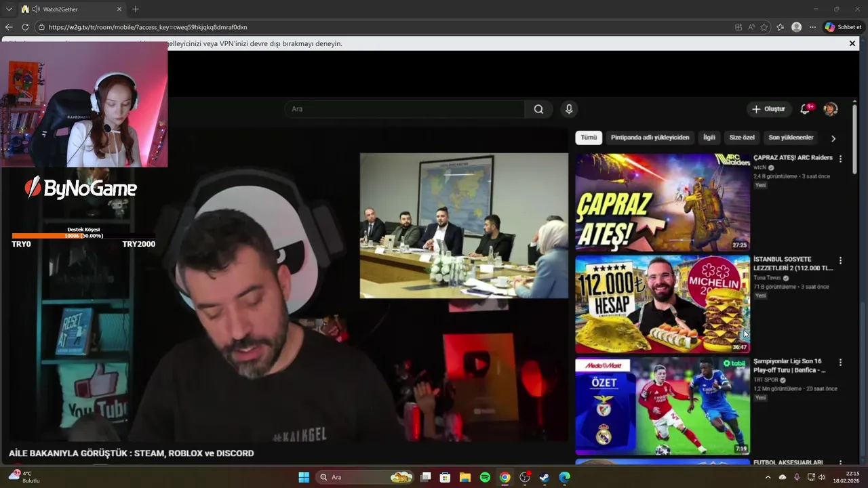Open Şampiyonlar Ligi Son 16 title
Screen dimensions: 868x488
click(790, 366)
